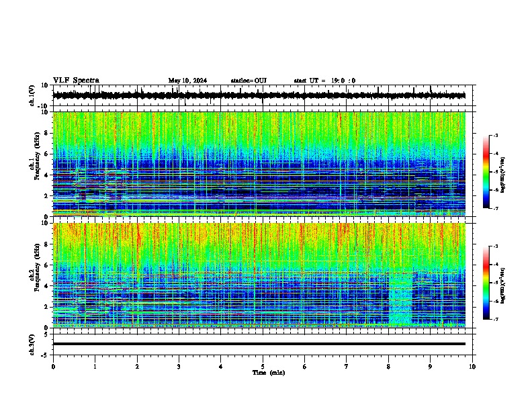Viewport: 532px width, 411px height.
Task: Click time axis tick label "6"
Action: click(x=305, y=367)
